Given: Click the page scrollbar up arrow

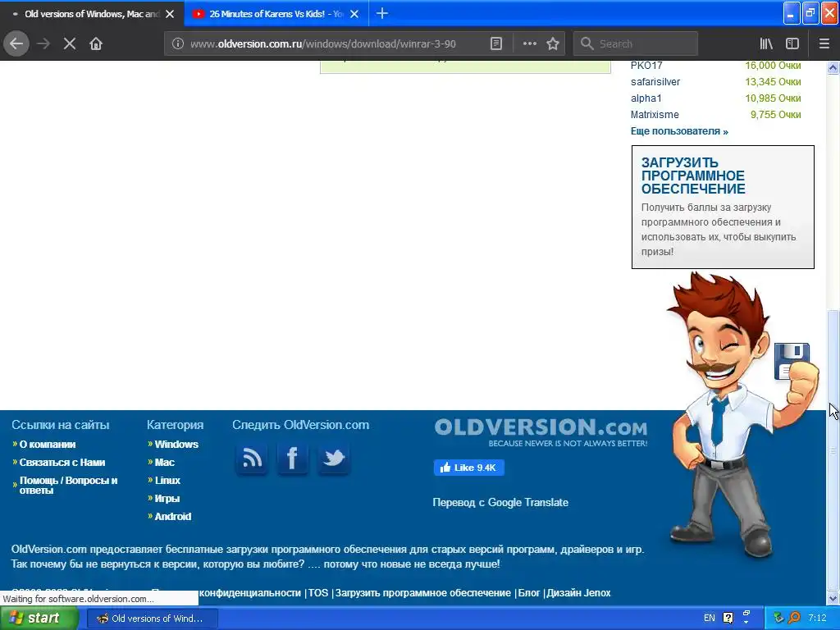Looking at the screenshot, I should coord(833,67).
